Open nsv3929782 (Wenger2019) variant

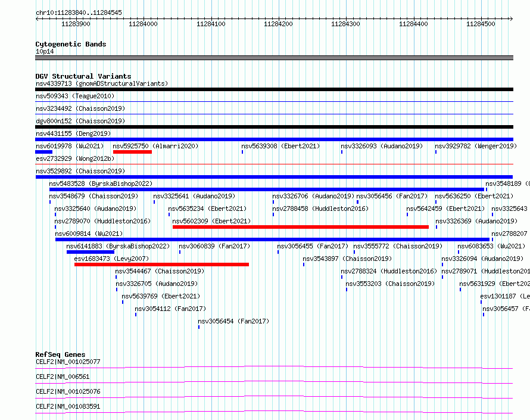pos(476,146)
